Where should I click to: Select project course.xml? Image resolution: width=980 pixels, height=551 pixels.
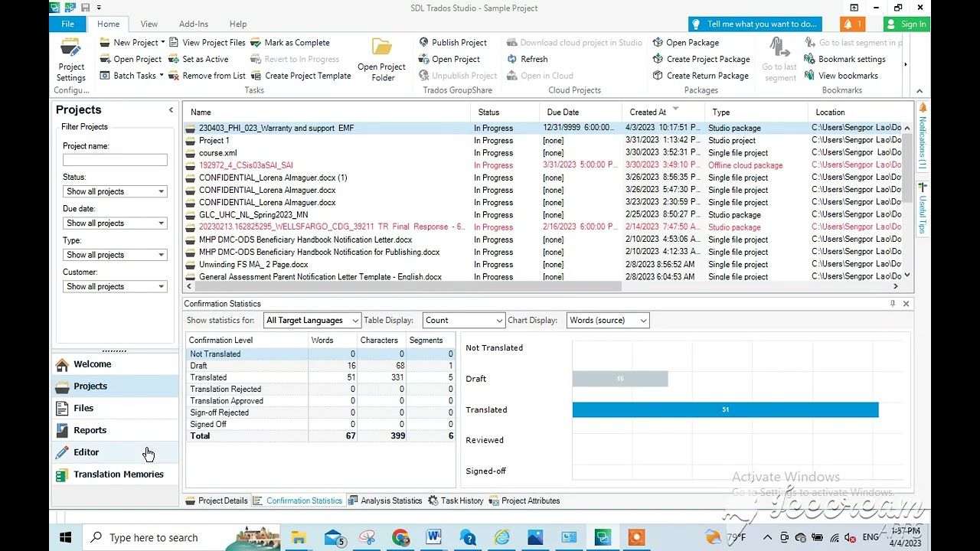217,153
